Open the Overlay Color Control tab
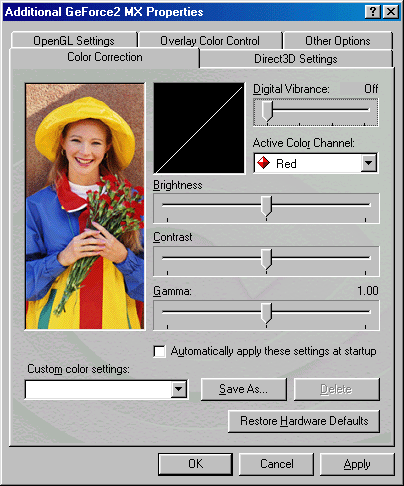Screen dimensions: 404x486 click(210, 41)
